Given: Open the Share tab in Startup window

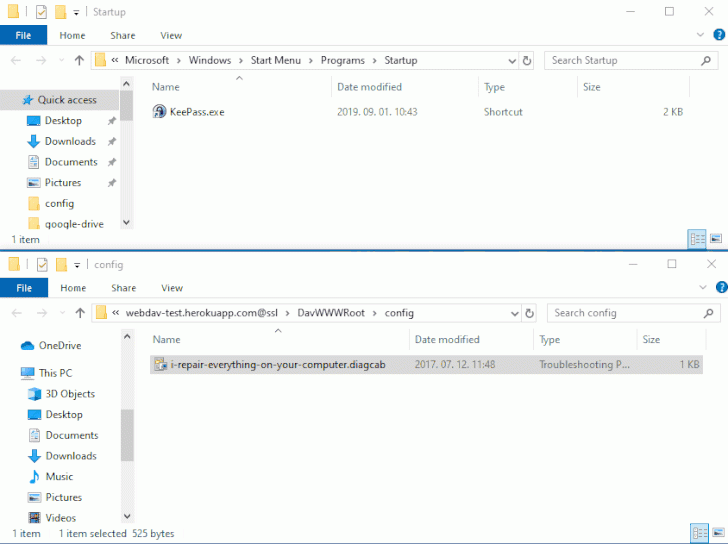Looking at the screenshot, I should pos(123,35).
